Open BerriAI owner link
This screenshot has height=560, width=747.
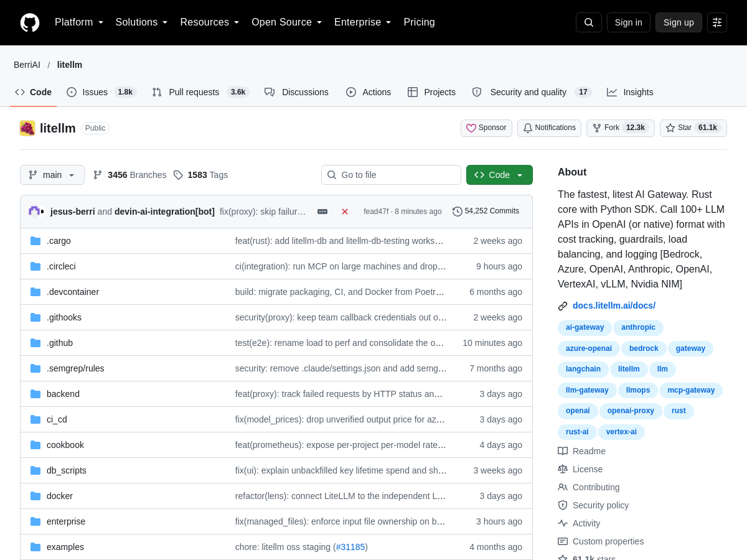pyautogui.click(x=27, y=65)
